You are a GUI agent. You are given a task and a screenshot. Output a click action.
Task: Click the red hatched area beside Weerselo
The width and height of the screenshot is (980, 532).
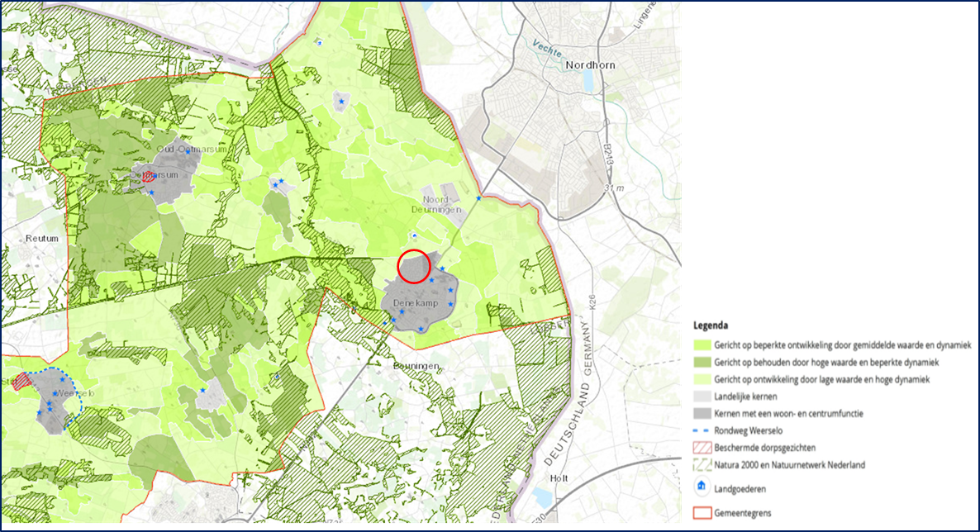coord(22,382)
